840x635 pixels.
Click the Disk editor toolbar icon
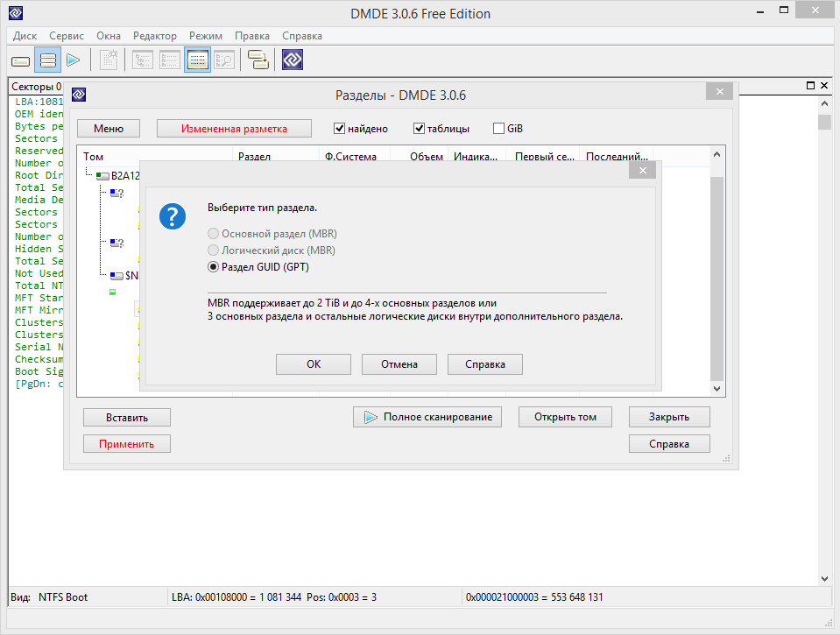click(x=197, y=60)
